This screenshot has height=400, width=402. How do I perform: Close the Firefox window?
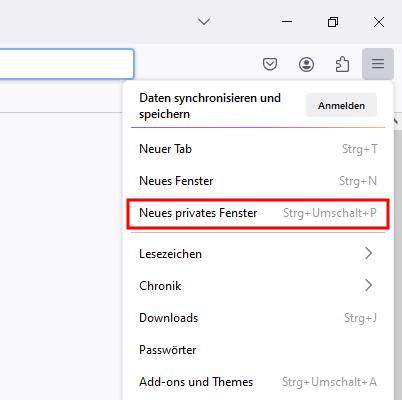pos(379,22)
